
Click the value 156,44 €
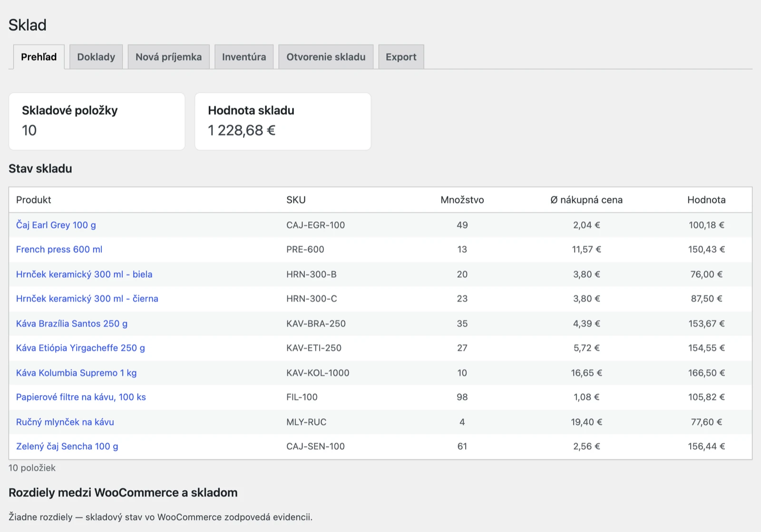706,446
